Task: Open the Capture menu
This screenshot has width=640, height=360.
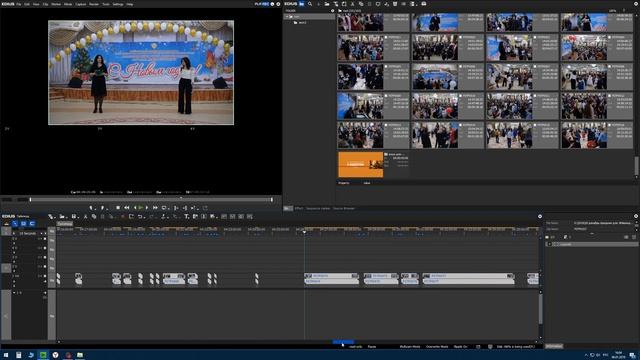Action: 81,4
